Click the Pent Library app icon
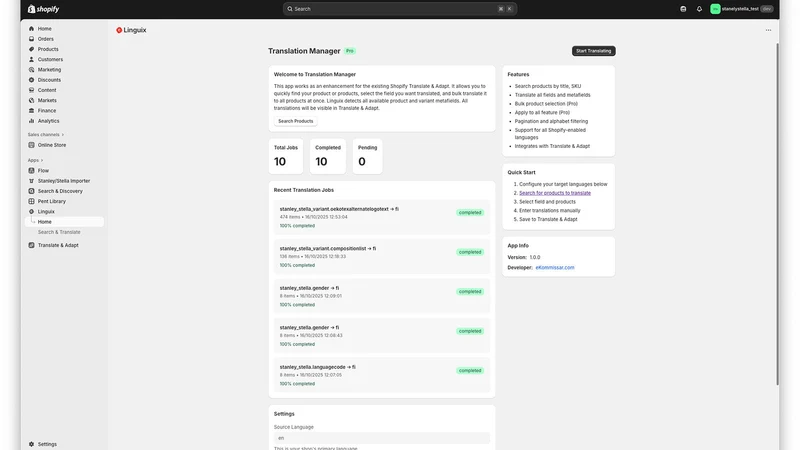The width and height of the screenshot is (800, 450). tap(31, 201)
